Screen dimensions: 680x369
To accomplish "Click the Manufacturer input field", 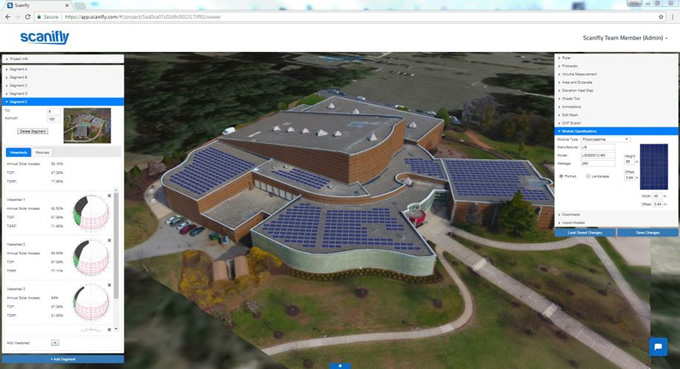I will pos(598,147).
